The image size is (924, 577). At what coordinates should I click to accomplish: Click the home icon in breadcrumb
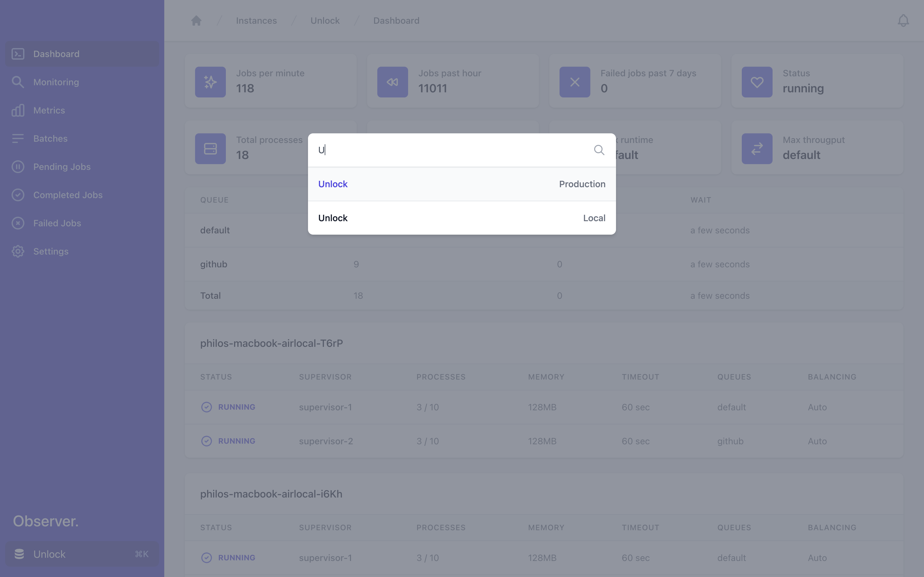[x=196, y=21]
